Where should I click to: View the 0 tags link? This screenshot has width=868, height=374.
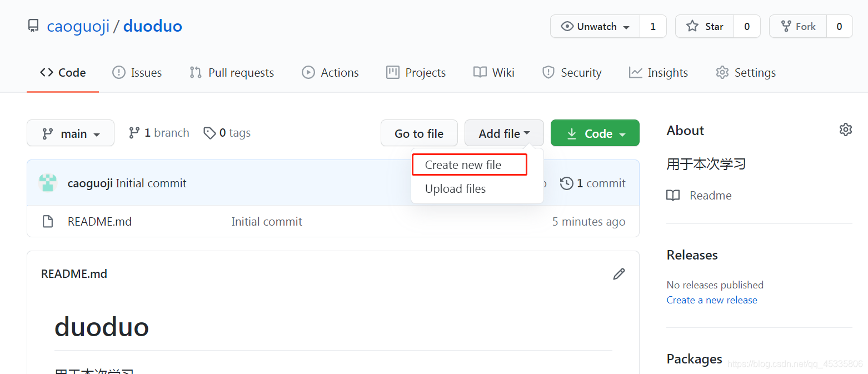tap(227, 133)
